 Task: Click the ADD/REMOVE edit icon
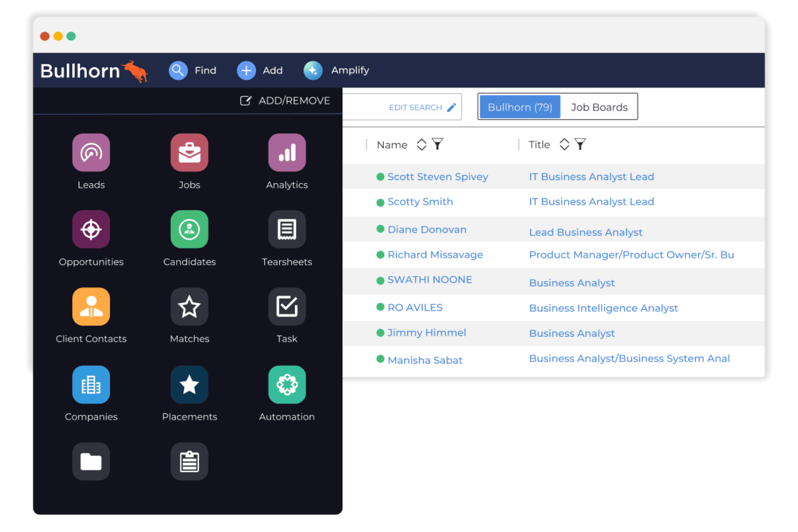coord(245,101)
